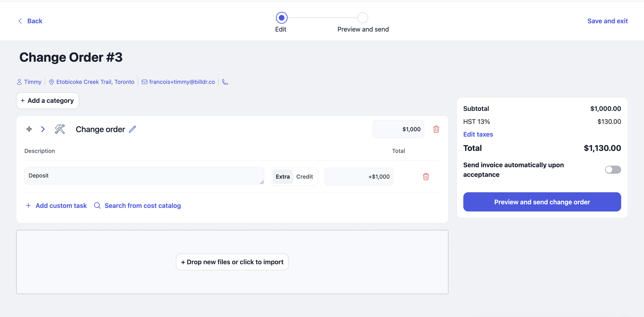
Task: Click into the Deposit description field
Action: pos(144,176)
